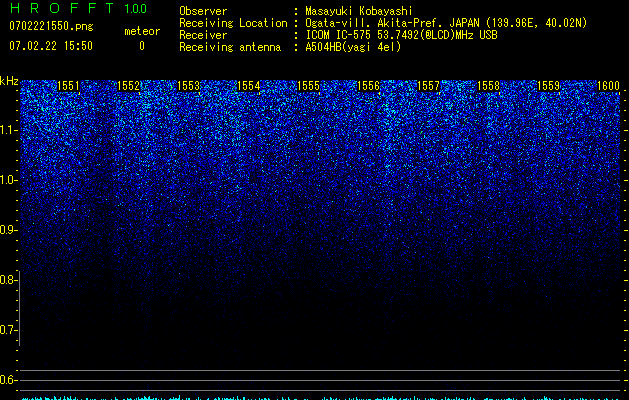Viewport: 629px width, 400px height.
Task: Select the file name 0702221550.png
Action: coord(51,27)
